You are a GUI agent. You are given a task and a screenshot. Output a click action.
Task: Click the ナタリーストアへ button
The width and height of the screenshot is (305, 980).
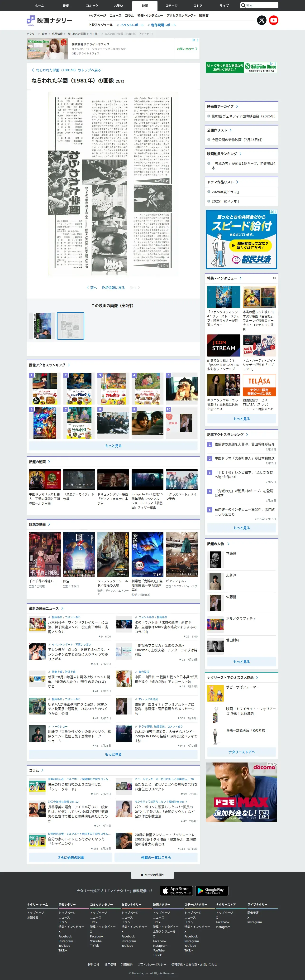(x=242, y=752)
